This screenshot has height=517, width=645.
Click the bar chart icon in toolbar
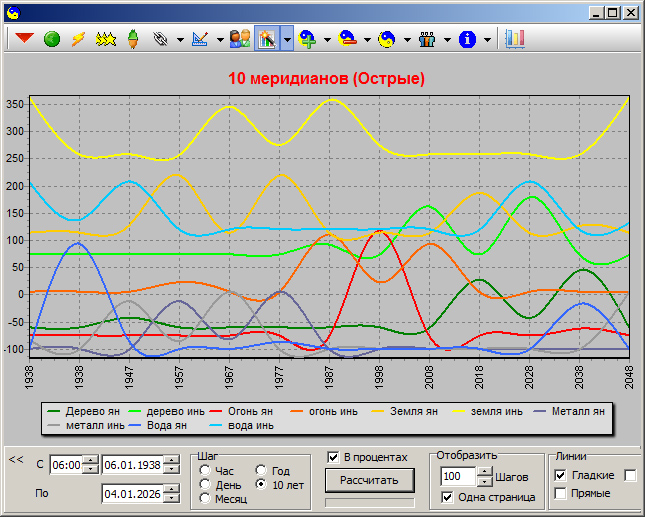(x=515, y=39)
